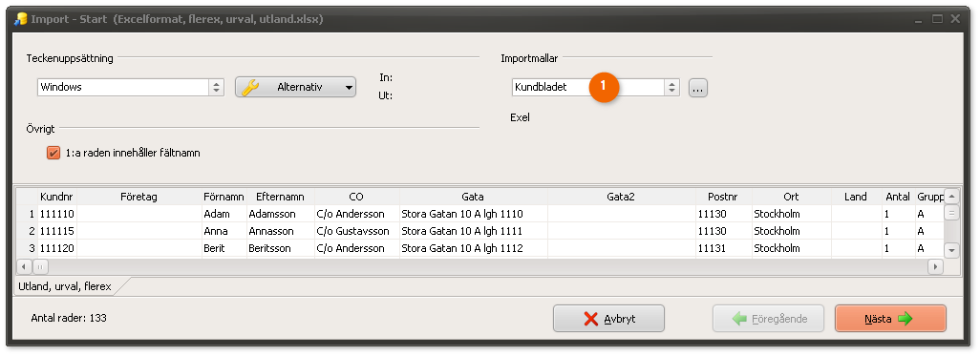Click the red X icon on Avbryt

tap(590, 319)
